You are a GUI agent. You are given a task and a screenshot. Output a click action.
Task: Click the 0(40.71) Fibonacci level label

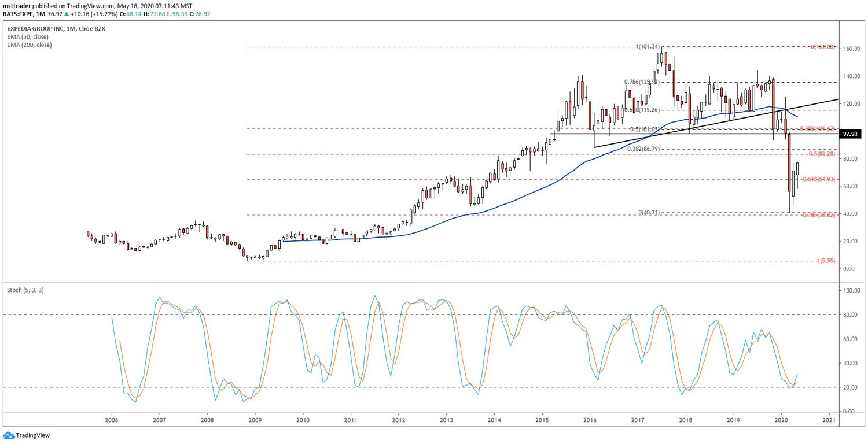(x=650, y=213)
